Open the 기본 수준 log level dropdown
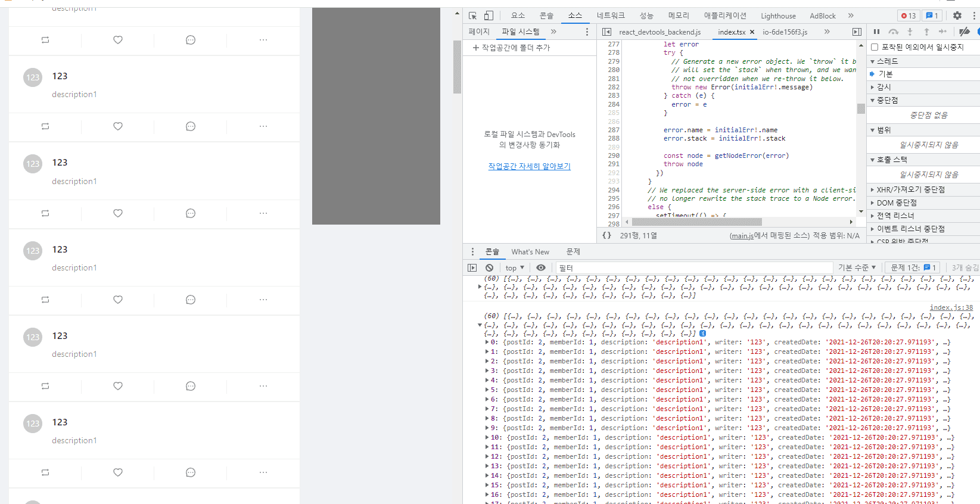The height and width of the screenshot is (504, 980). pos(857,268)
